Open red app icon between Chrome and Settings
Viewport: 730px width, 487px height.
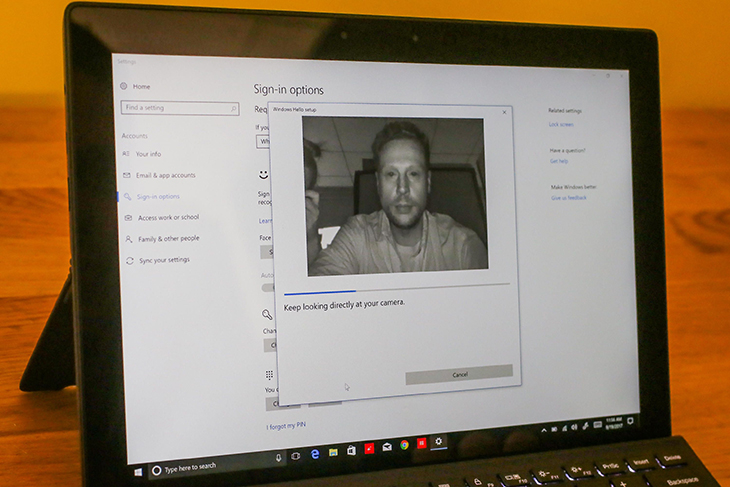pyautogui.click(x=422, y=443)
